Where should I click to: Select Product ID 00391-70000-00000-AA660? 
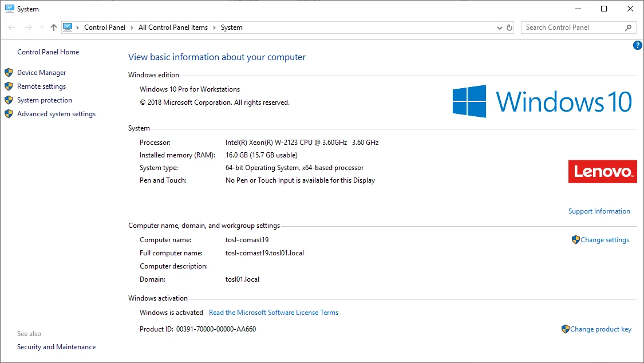(216, 329)
